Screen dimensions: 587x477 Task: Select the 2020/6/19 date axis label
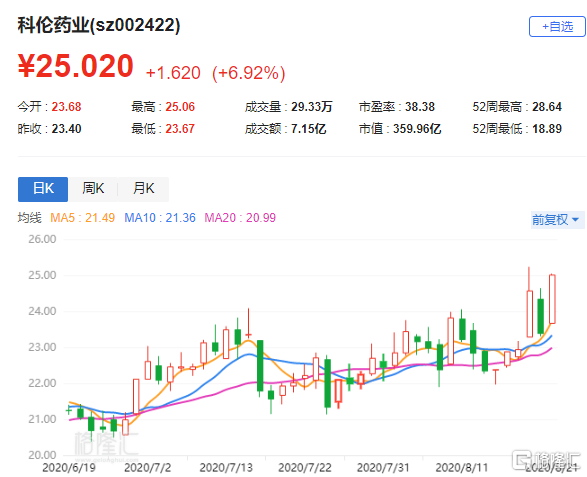[69, 468]
